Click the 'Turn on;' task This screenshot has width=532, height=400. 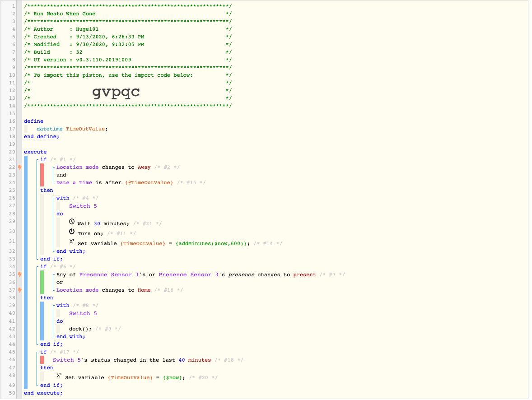pyautogui.click(x=90, y=234)
